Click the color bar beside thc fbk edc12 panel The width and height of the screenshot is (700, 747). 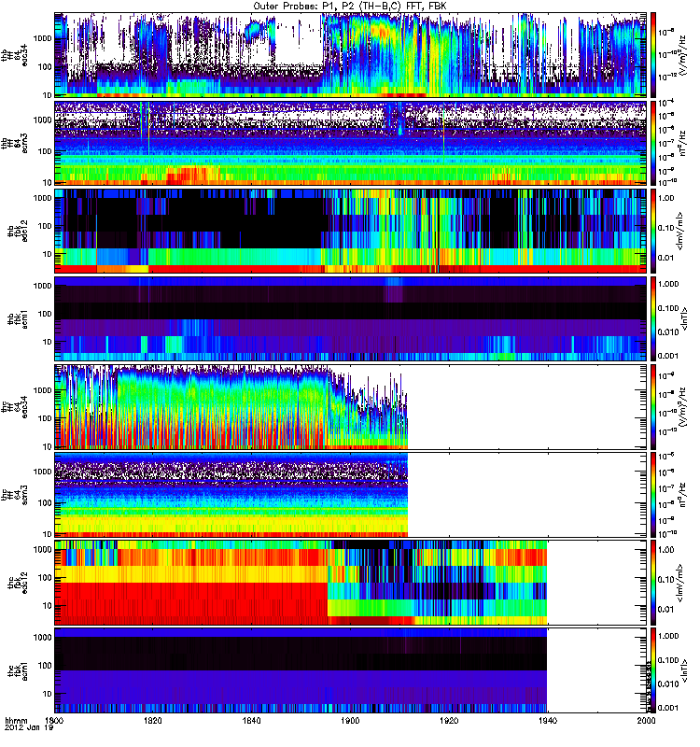653,583
